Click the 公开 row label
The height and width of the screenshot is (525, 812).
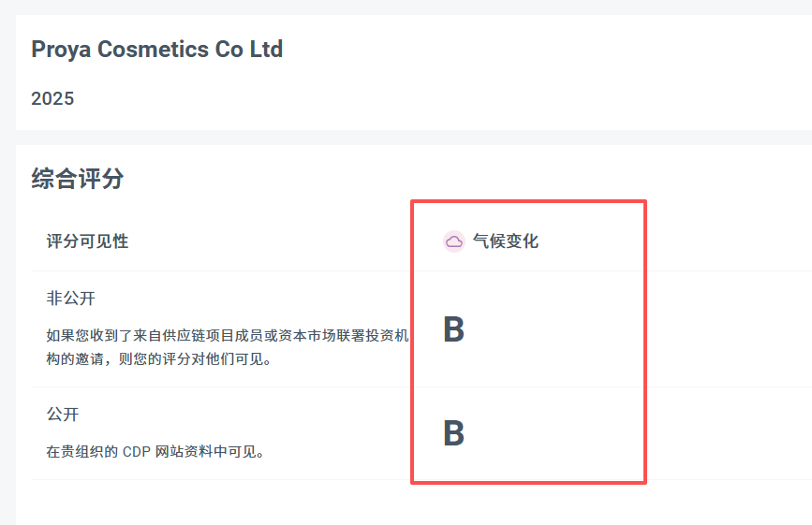tap(62, 414)
